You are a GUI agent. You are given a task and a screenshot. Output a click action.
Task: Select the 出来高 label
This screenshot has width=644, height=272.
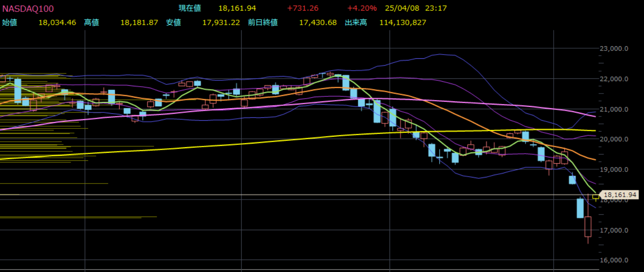356,22
